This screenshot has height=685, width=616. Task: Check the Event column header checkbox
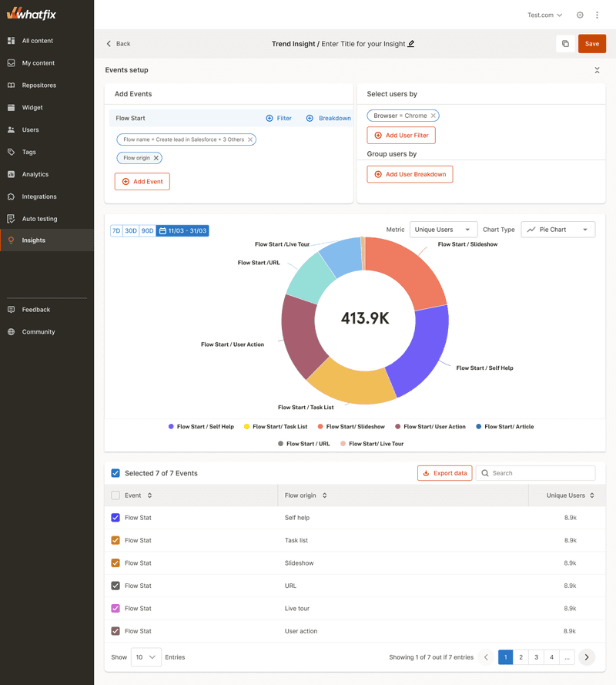tap(117, 495)
